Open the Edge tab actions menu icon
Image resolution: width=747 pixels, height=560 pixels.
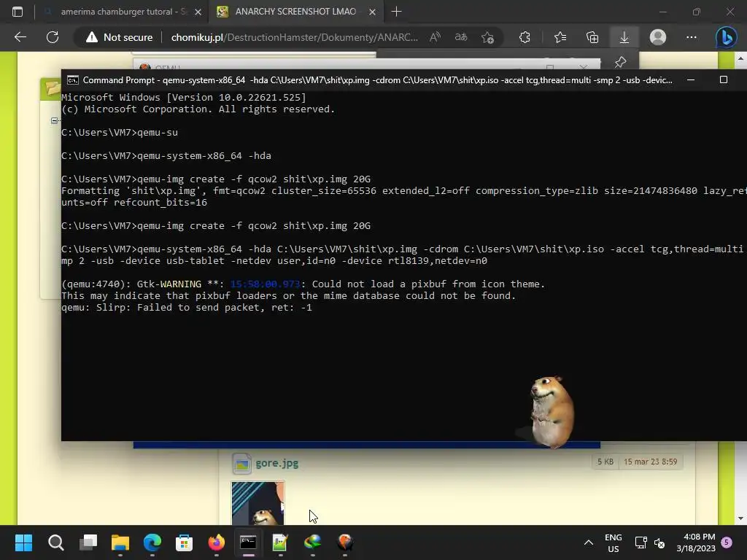(x=18, y=12)
